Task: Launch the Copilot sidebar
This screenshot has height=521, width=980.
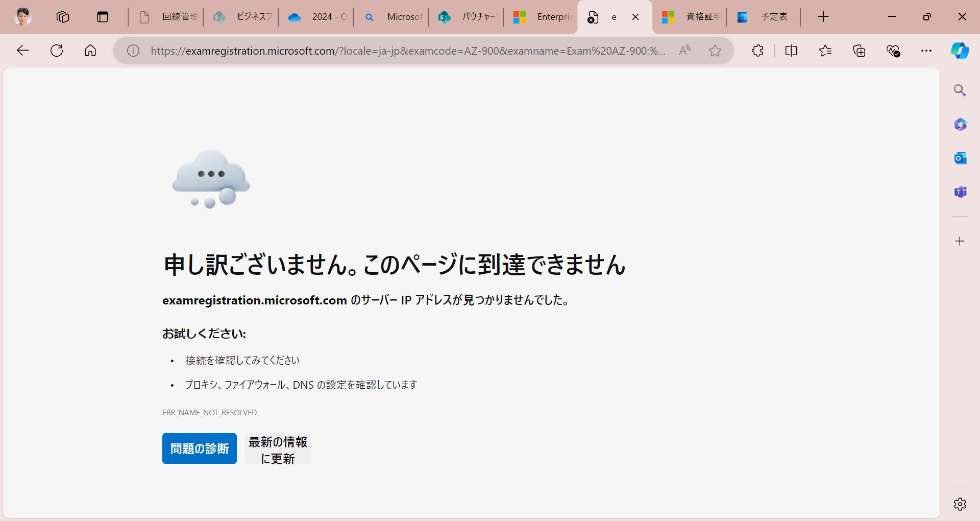Action: 960,51
